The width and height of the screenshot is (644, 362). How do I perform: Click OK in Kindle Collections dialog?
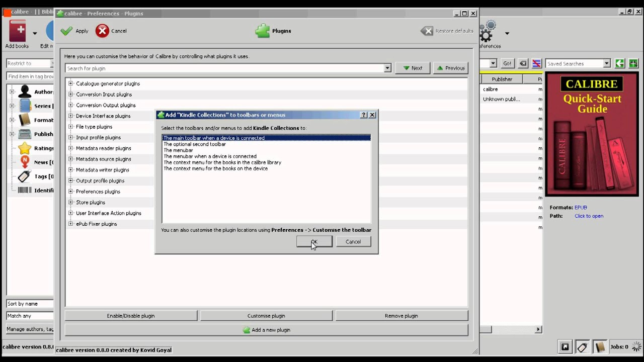pos(314,242)
